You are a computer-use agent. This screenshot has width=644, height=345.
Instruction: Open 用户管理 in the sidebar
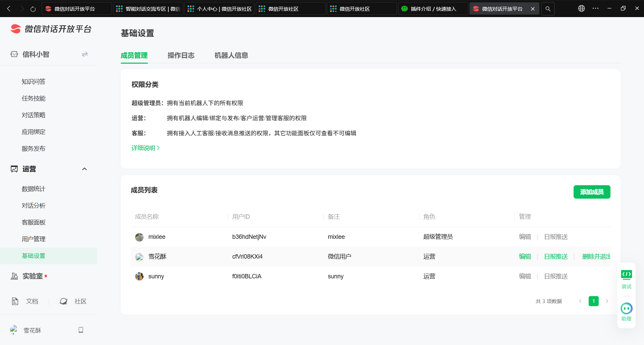click(x=34, y=239)
